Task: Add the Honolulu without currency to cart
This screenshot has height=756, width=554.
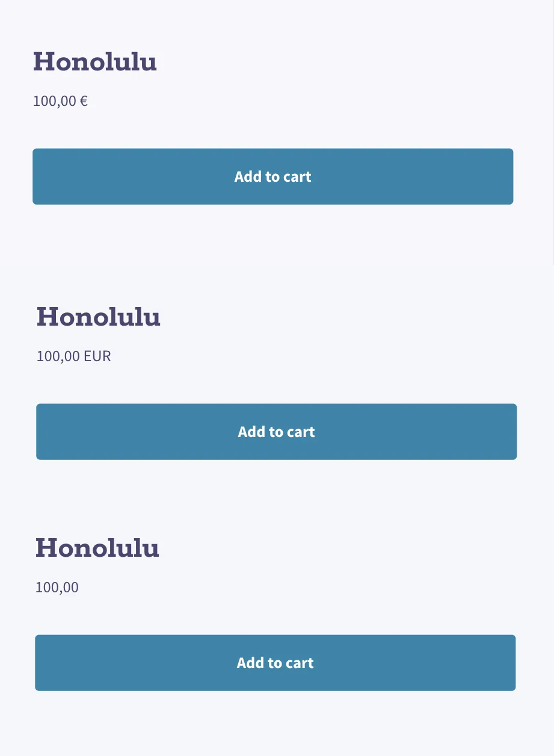Action: tap(275, 663)
